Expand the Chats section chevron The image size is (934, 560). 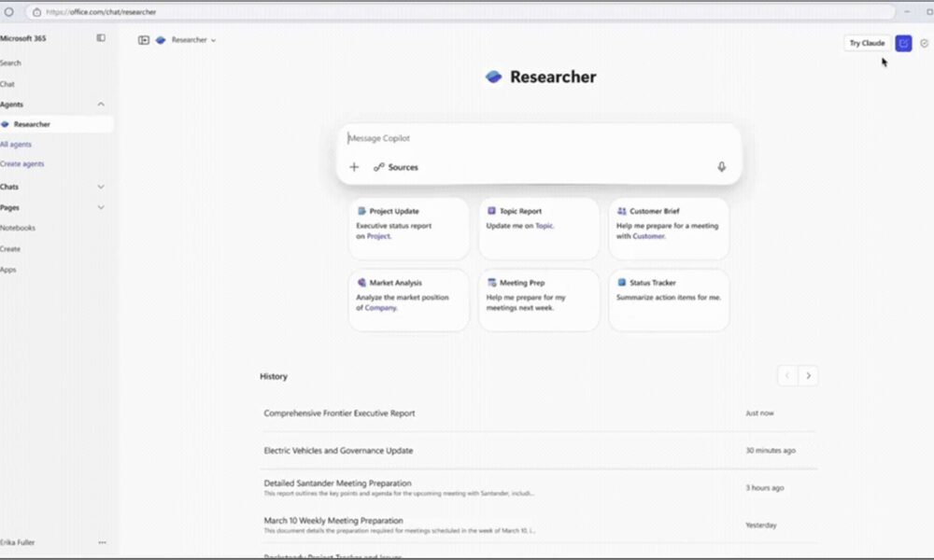pos(101,187)
